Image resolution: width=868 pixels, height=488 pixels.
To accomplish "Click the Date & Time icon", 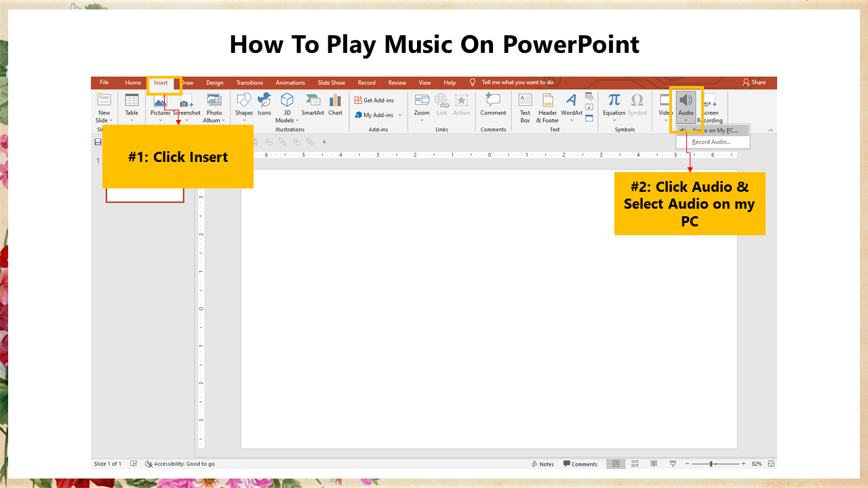I will pos(589,96).
